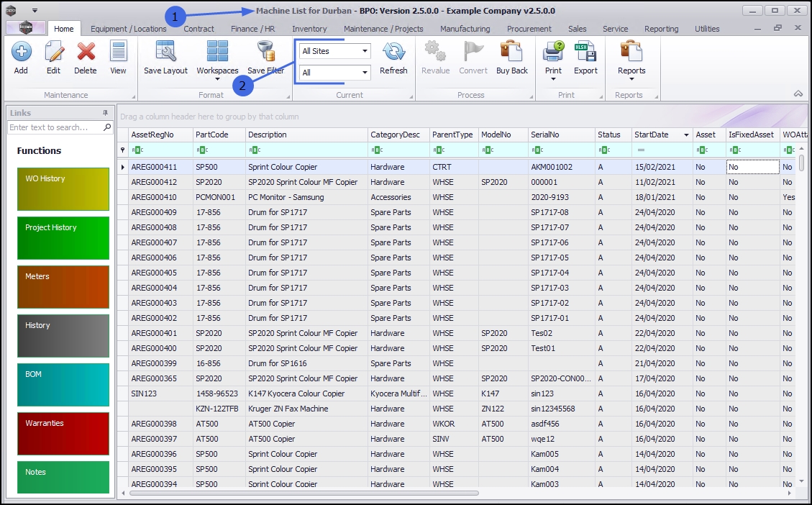Viewport: 812px width, 505px height.
Task: Collapse the ribbon with the chevron arrow
Action: pyautogui.click(x=798, y=94)
